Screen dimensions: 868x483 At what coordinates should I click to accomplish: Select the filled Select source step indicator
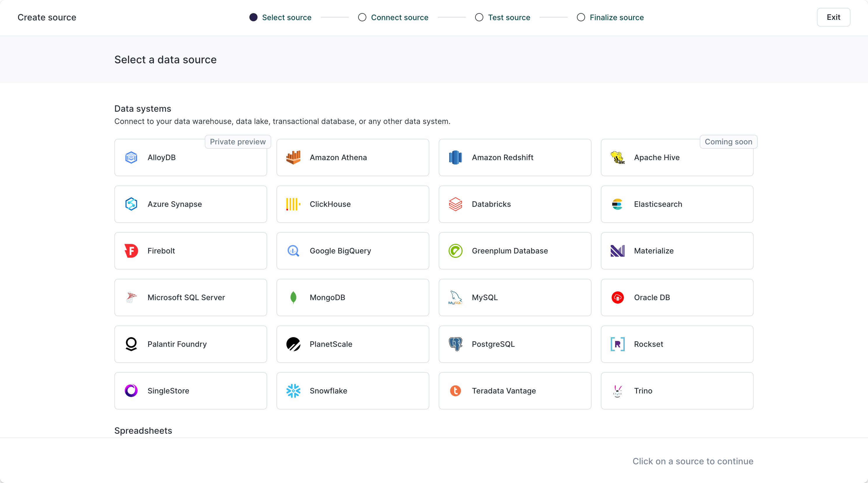(253, 17)
